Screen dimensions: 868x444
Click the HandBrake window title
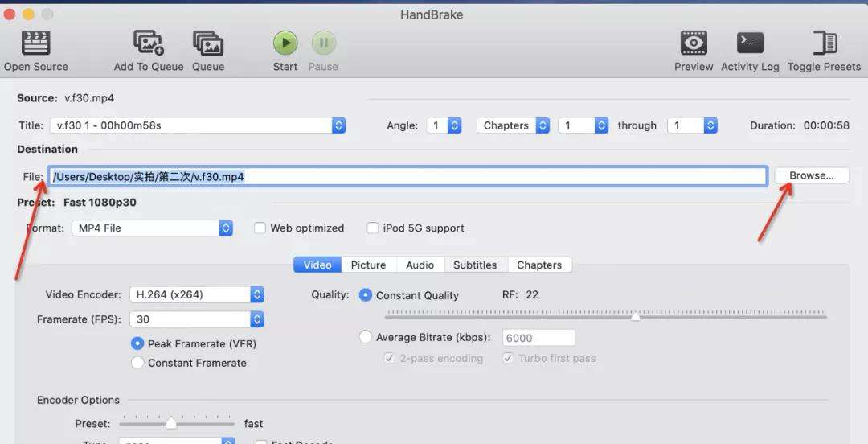pos(432,15)
